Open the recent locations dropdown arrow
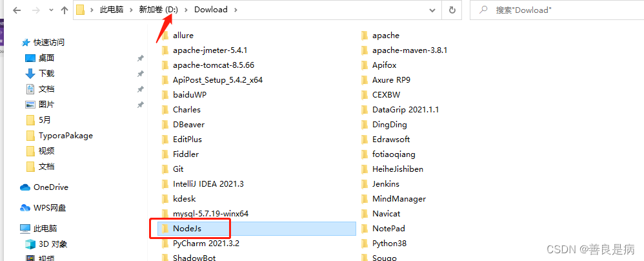 [x=51, y=10]
